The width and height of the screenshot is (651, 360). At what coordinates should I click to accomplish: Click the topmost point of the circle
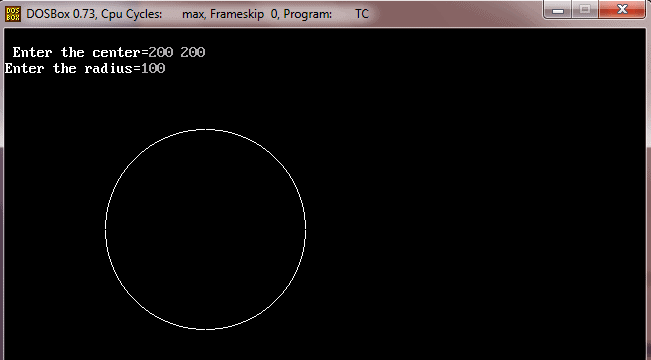[206, 130]
